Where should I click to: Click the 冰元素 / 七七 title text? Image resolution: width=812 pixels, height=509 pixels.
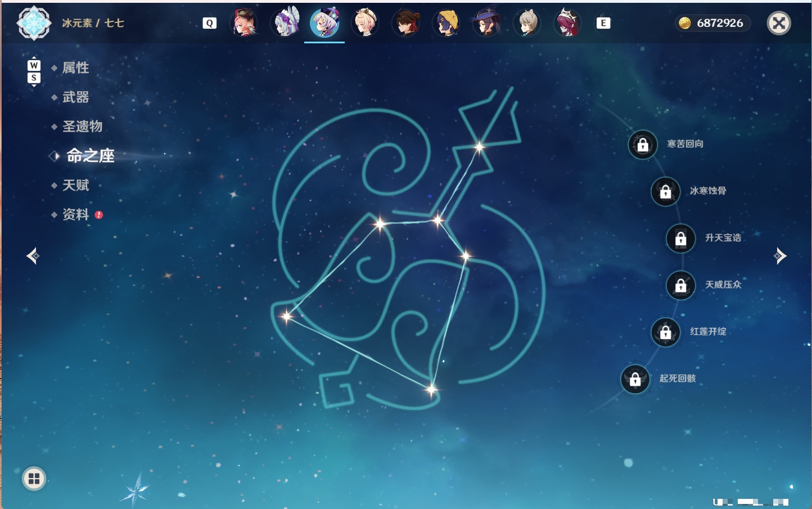tap(93, 23)
